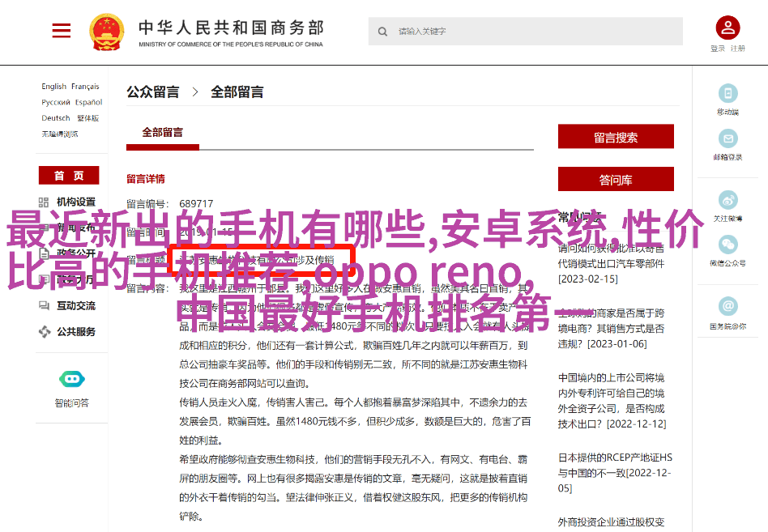Open the 关注微博 Weibo icon
Image resolution: width=768 pixels, height=532 pixels.
pyautogui.click(x=727, y=200)
